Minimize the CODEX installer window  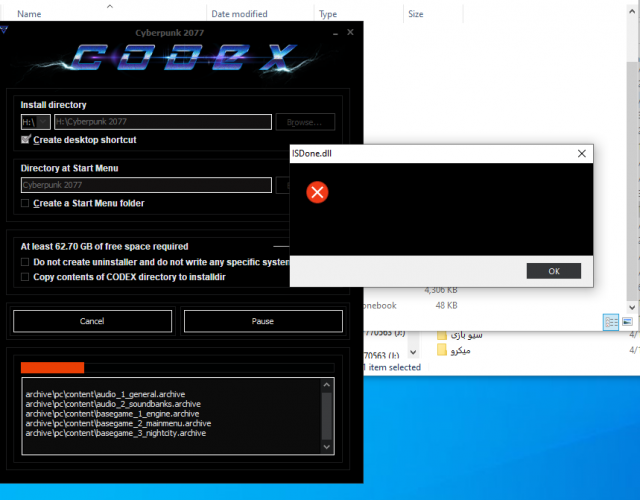point(333,32)
